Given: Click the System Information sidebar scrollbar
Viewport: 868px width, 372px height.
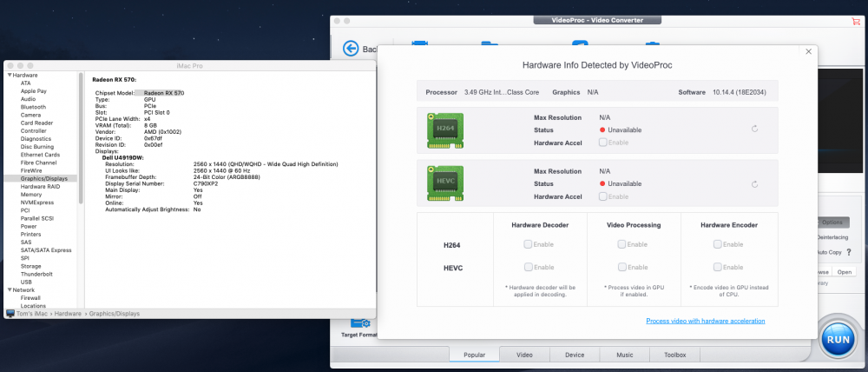Looking at the screenshot, I should [81, 137].
